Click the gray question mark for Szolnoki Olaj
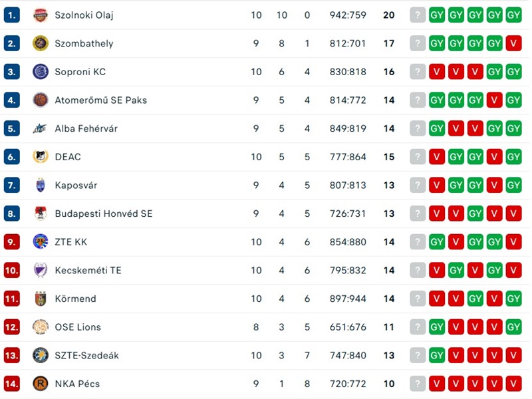Image resolution: width=532 pixels, height=399 pixels. click(x=418, y=15)
